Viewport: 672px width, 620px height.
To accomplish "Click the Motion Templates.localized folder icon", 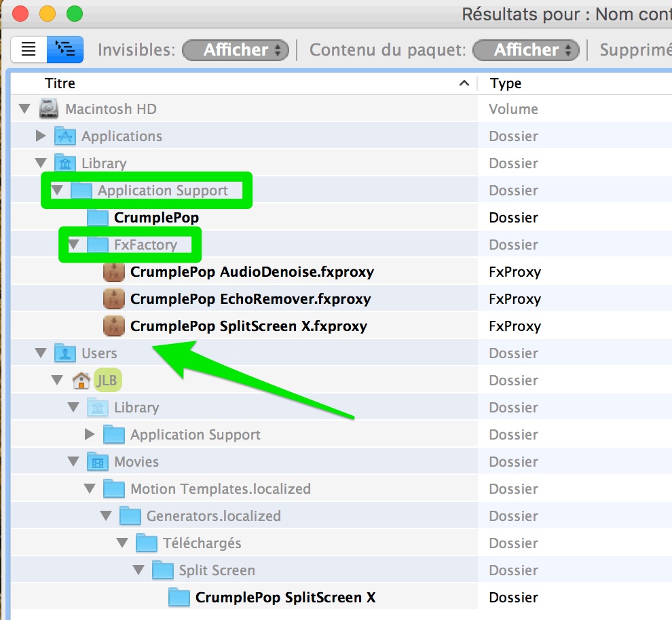I will pyautogui.click(x=114, y=488).
